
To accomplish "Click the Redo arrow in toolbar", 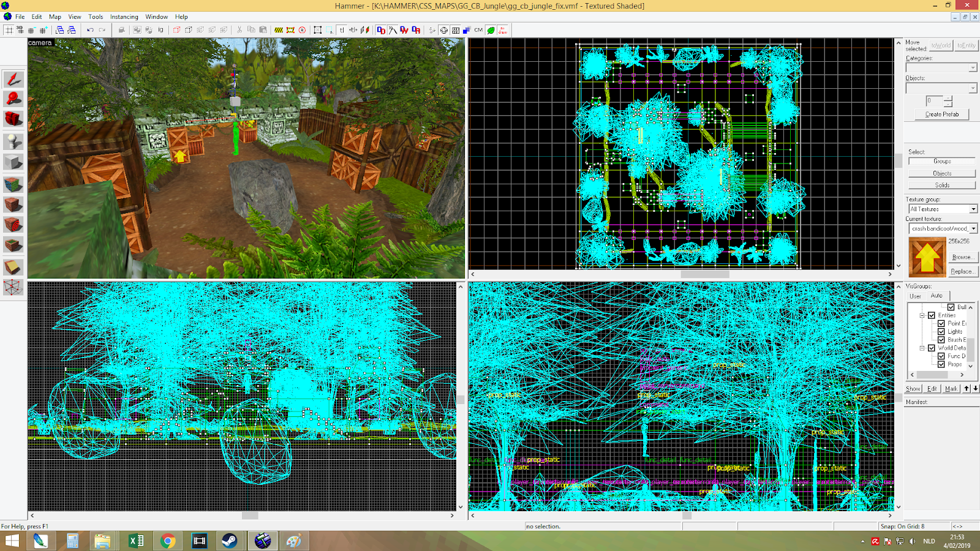I will click(x=102, y=30).
